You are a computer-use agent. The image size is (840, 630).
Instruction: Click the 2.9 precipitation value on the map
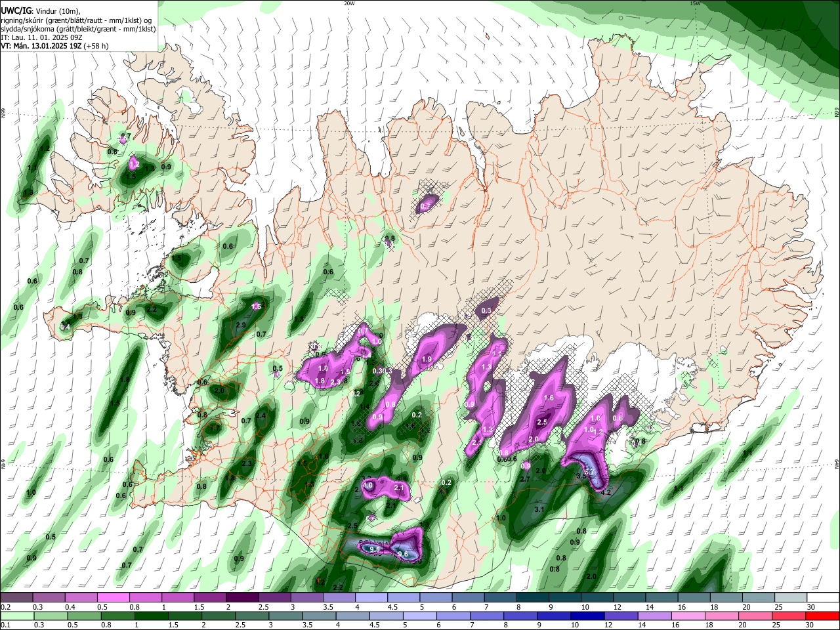tap(240, 325)
